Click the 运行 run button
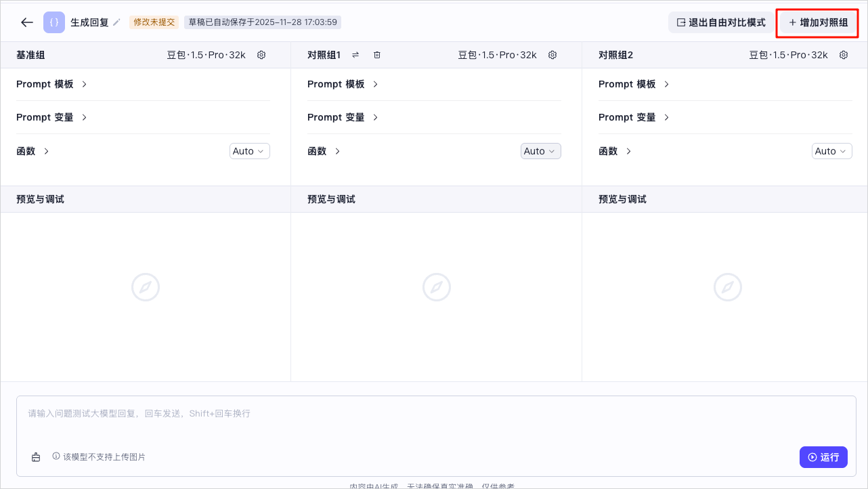Image resolution: width=868 pixels, height=489 pixels. tap(823, 457)
